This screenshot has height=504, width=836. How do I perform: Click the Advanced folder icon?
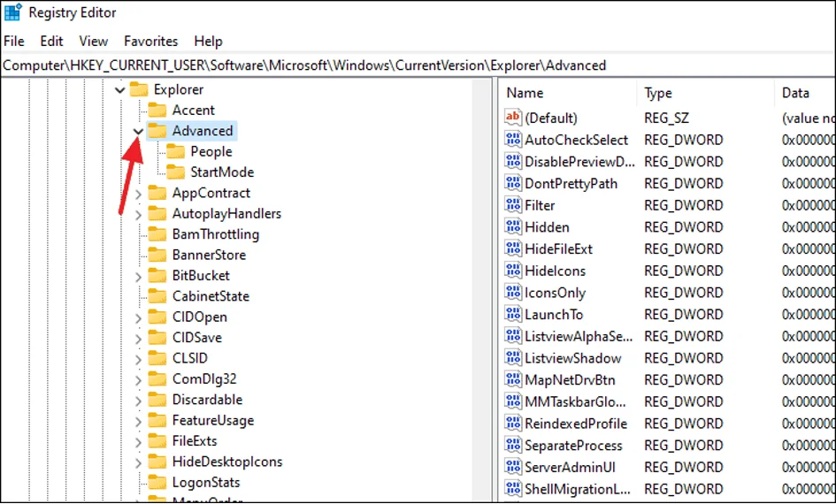point(157,131)
